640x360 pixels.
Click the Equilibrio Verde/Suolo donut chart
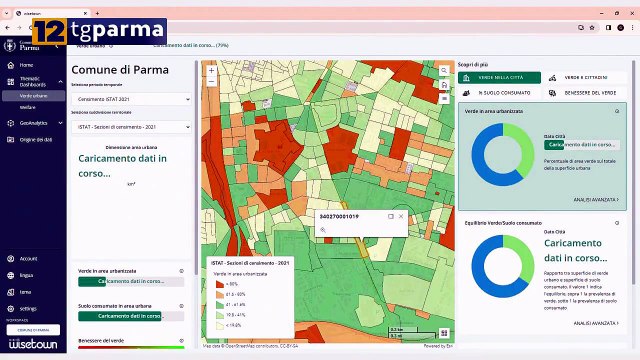click(x=502, y=266)
